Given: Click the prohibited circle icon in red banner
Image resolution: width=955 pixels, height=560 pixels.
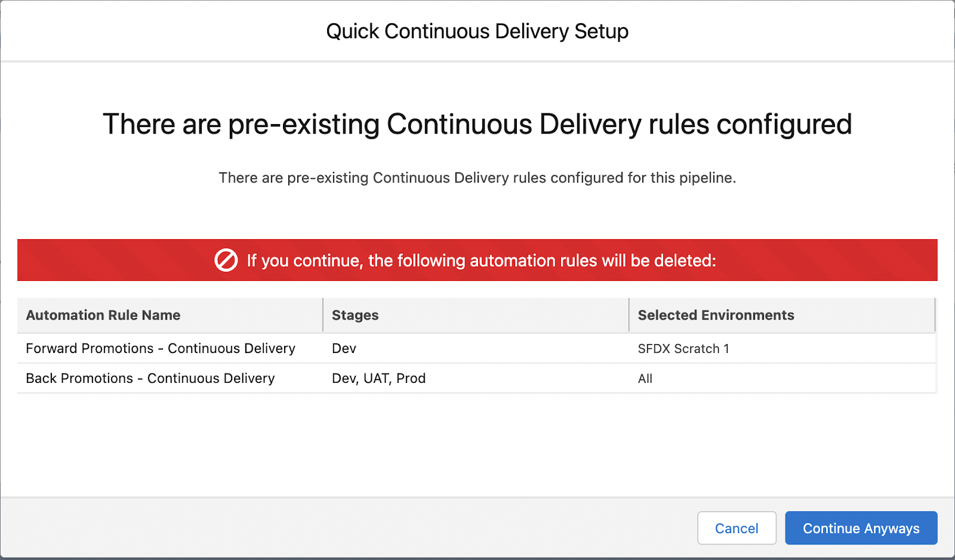Looking at the screenshot, I should click(x=226, y=260).
